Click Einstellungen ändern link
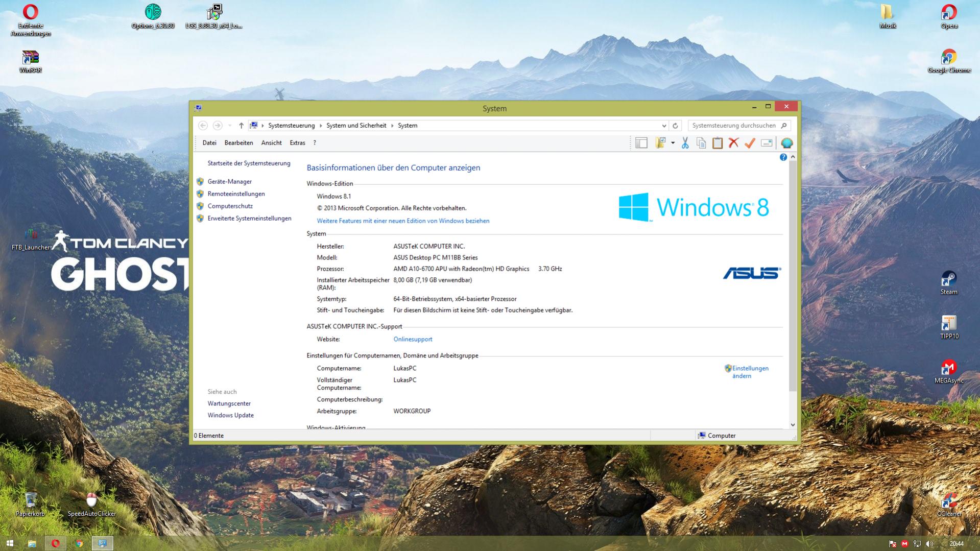The height and width of the screenshot is (551, 980). pos(750,372)
